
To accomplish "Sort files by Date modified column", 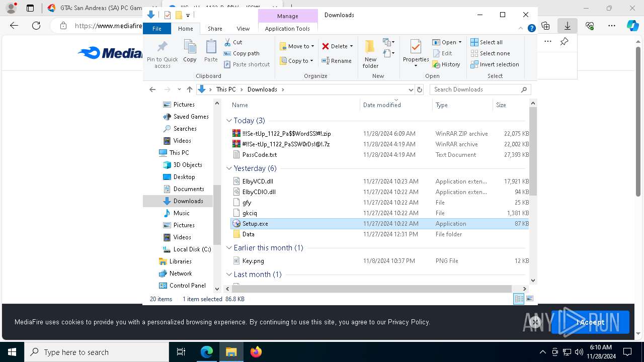I will point(396,105).
